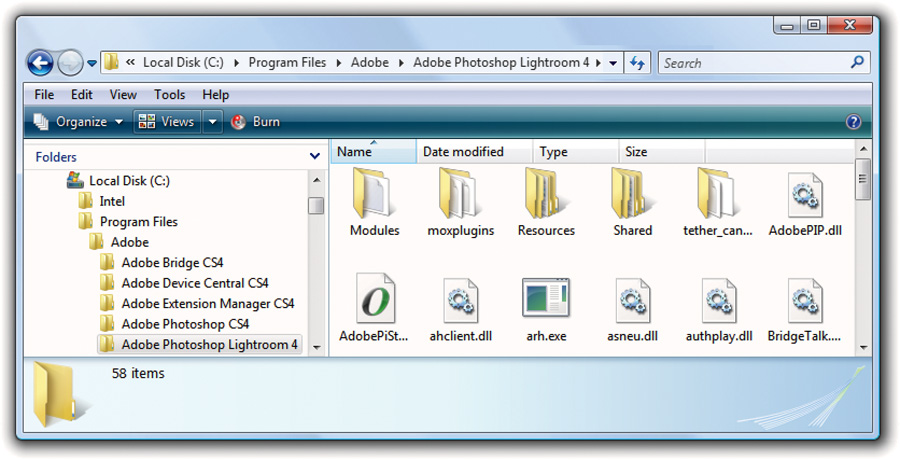Click the Burn toolbar button
Viewport: 900px width, 460px height.
click(256, 122)
